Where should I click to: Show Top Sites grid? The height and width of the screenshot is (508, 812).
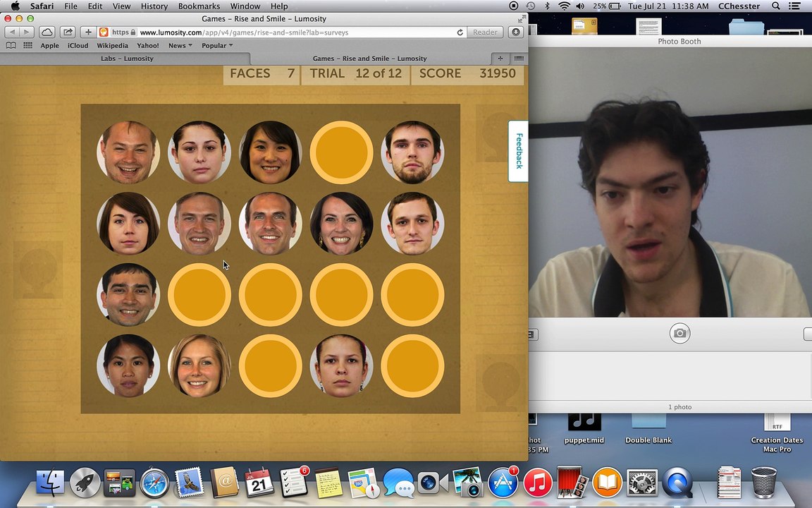pyautogui.click(x=28, y=46)
